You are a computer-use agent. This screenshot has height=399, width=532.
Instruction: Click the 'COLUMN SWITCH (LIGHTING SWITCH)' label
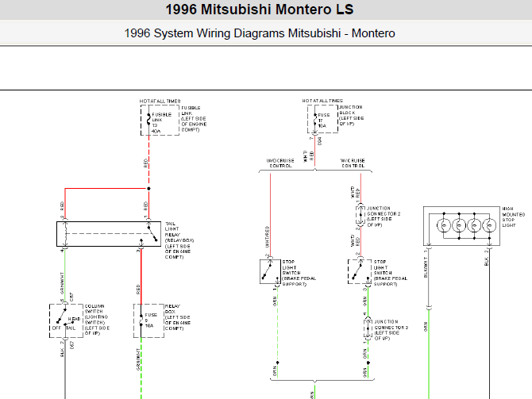97,320
